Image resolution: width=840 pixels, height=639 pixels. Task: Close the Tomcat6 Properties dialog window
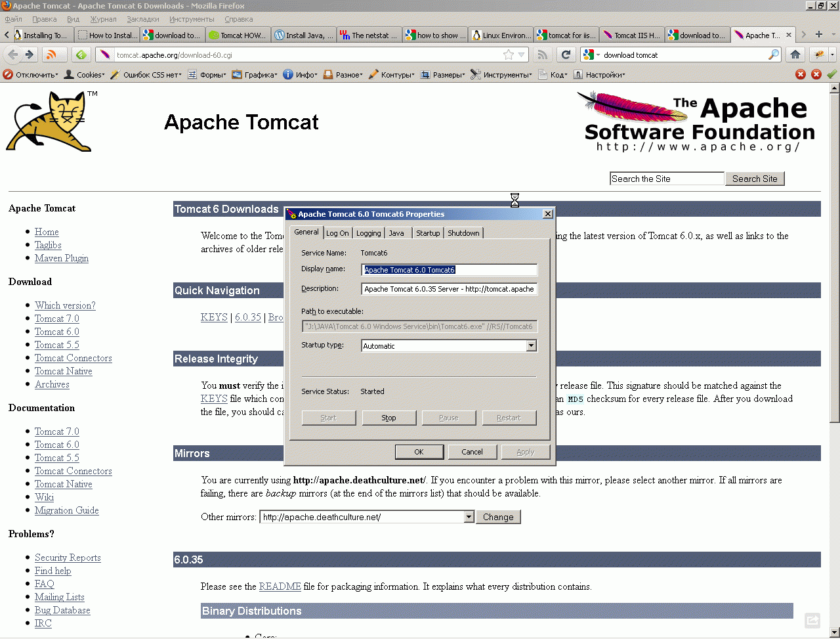pyautogui.click(x=548, y=214)
